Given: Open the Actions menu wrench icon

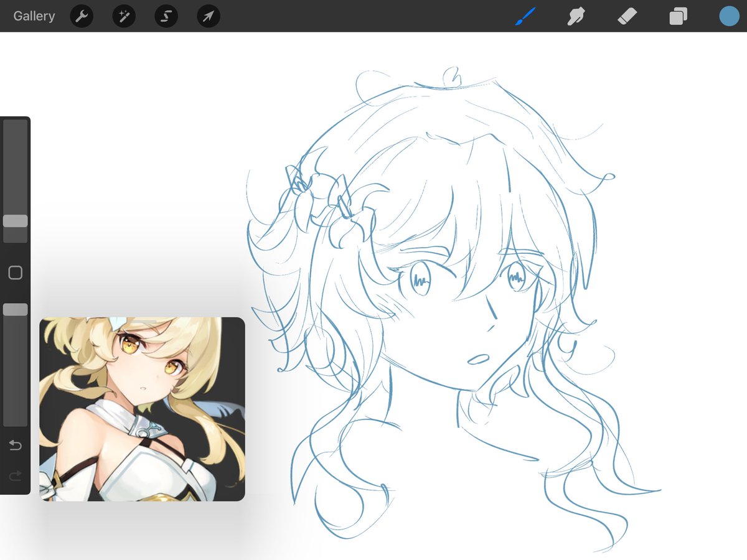Looking at the screenshot, I should pyautogui.click(x=82, y=16).
